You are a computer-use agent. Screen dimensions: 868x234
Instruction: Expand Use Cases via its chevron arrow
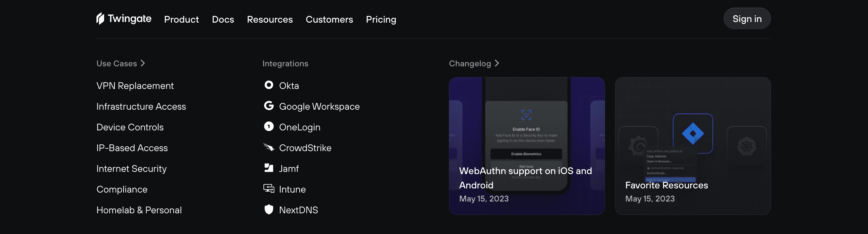(x=143, y=63)
